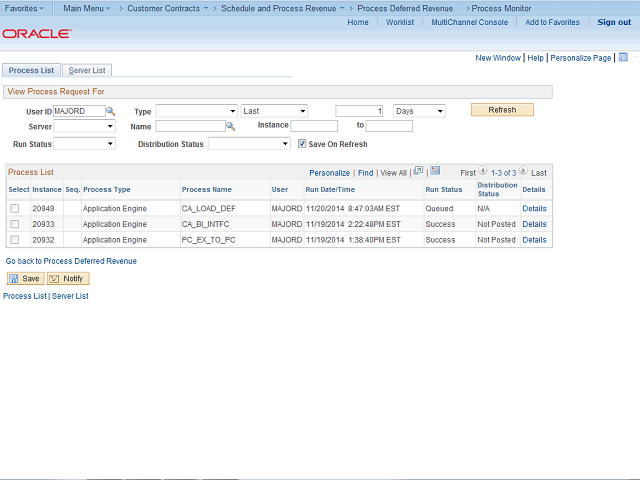This screenshot has width=640, height=480.
Task: Open the Distribution Status dropdown
Action: click(x=248, y=144)
